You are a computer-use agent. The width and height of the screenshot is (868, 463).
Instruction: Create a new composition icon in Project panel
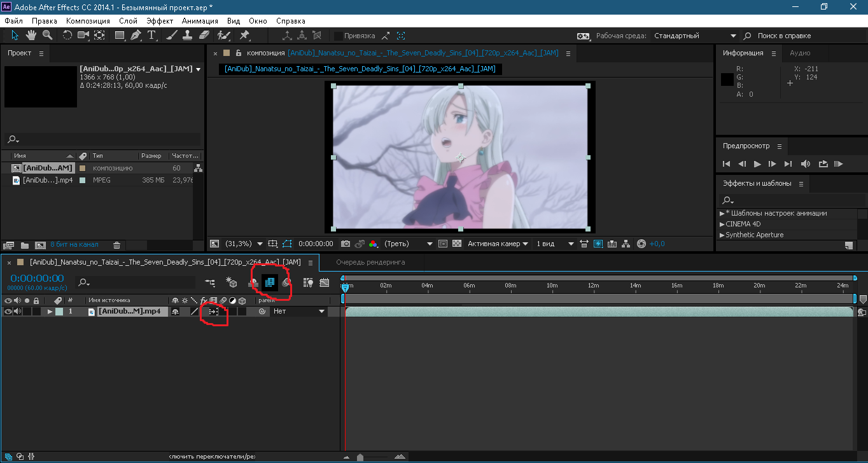tap(40, 245)
